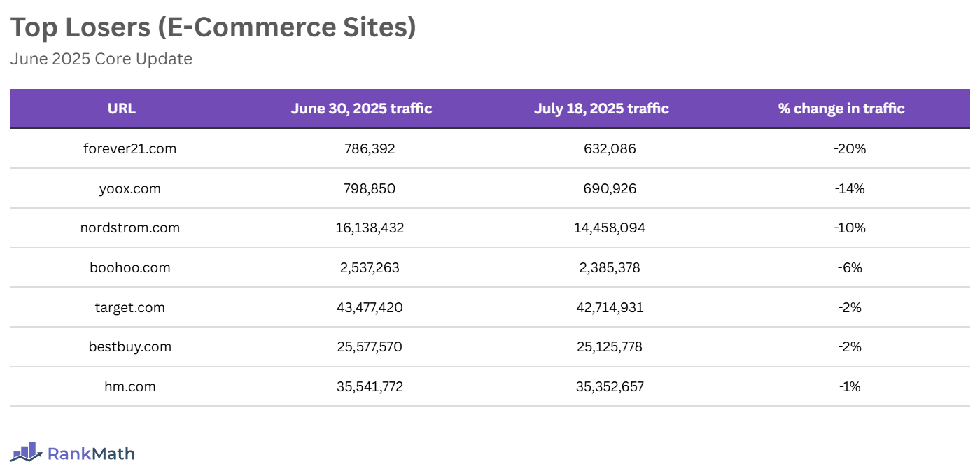Screen dimensions: 980x476
Task: Select the value 35,541,772
Action: pos(370,386)
